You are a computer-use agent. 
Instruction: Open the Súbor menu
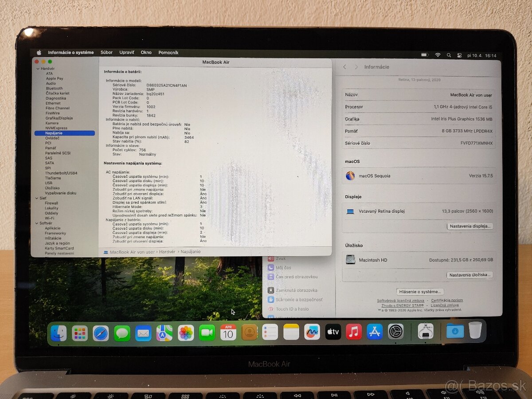(x=106, y=52)
